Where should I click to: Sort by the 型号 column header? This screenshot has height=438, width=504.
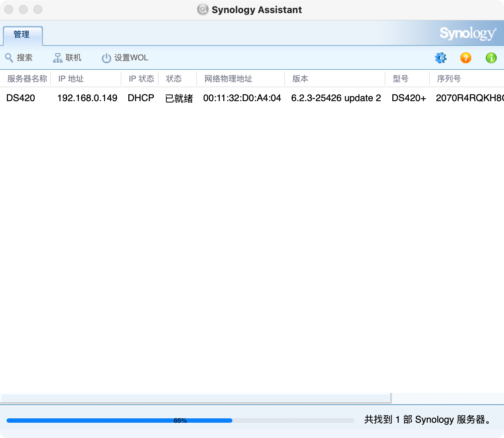pos(408,79)
